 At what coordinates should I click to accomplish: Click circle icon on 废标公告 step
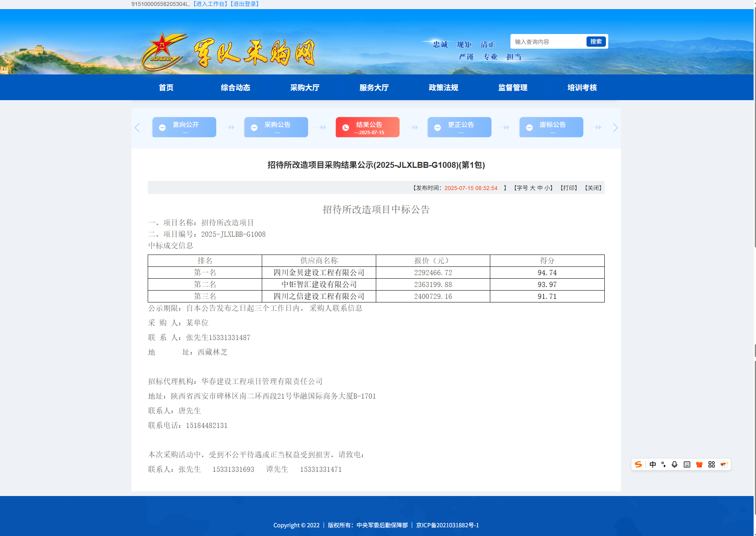(x=529, y=127)
